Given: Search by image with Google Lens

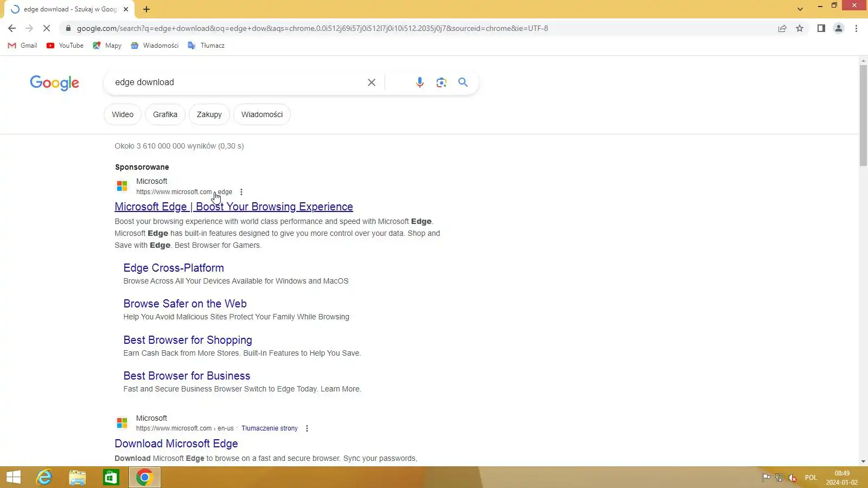Looking at the screenshot, I should point(442,82).
